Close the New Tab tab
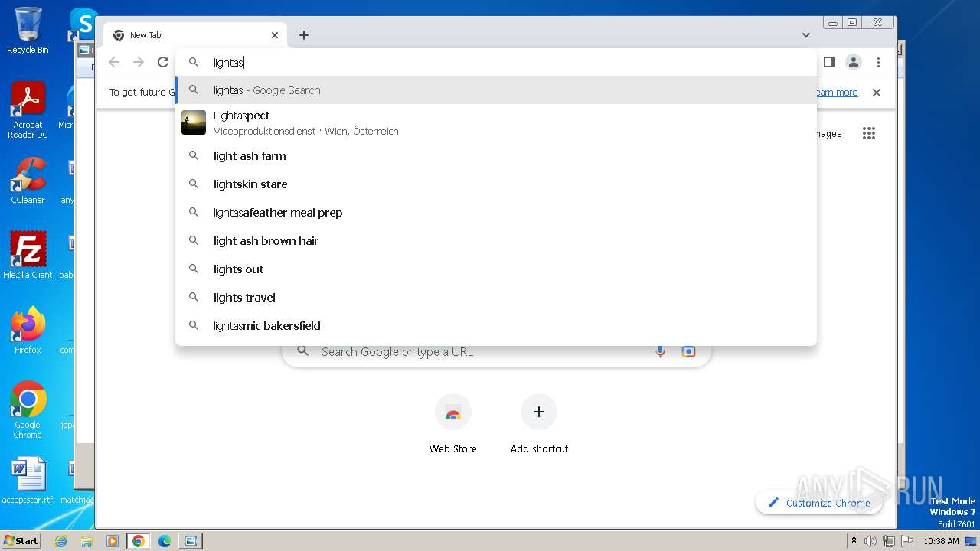This screenshot has width=980, height=551. 275,35
